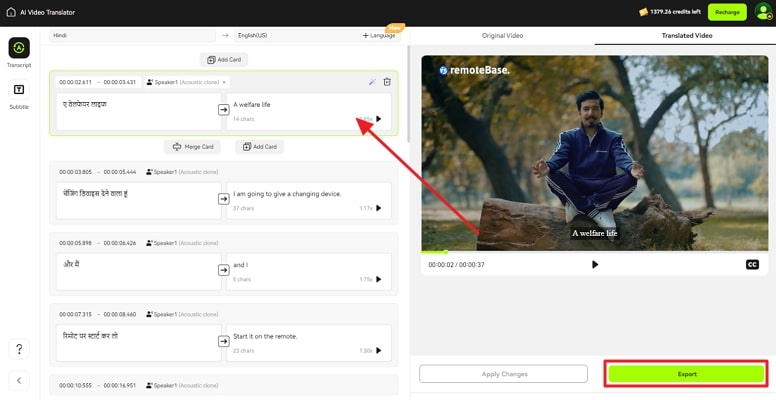Click the transcript list scrollbar

(408, 94)
